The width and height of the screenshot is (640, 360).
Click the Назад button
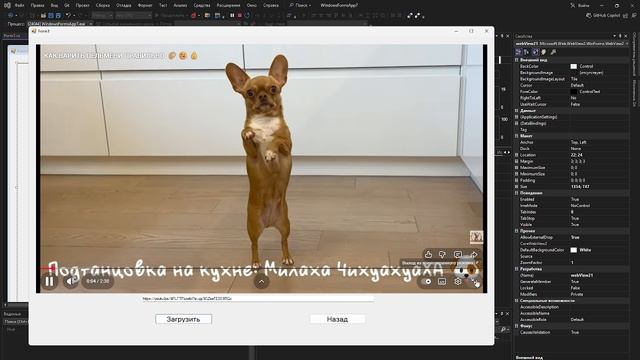(x=337, y=319)
